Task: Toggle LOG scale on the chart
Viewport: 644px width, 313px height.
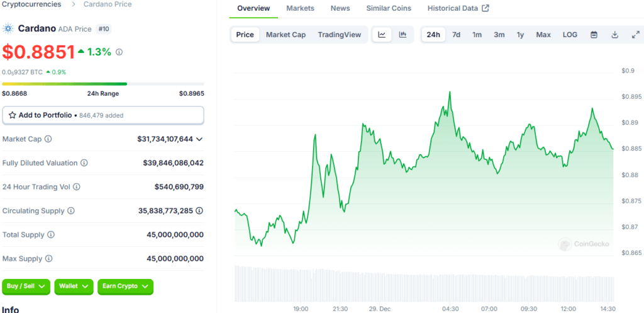Action: (570, 35)
